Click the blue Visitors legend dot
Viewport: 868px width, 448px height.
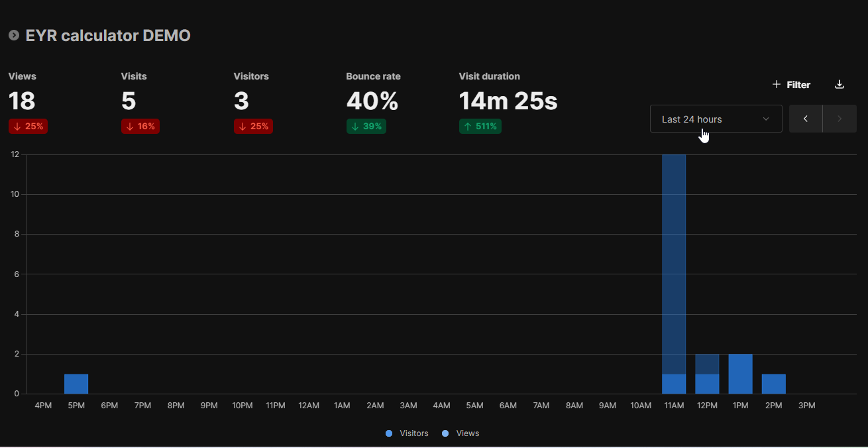tap(388, 433)
